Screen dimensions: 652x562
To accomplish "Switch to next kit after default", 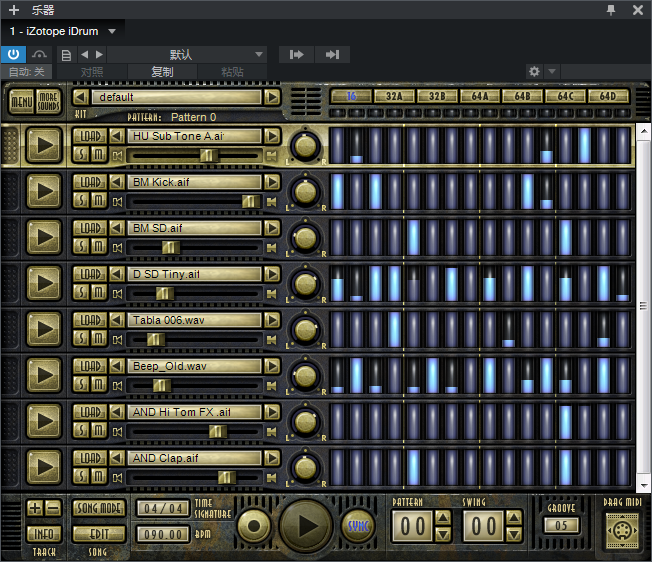I will 272,97.
